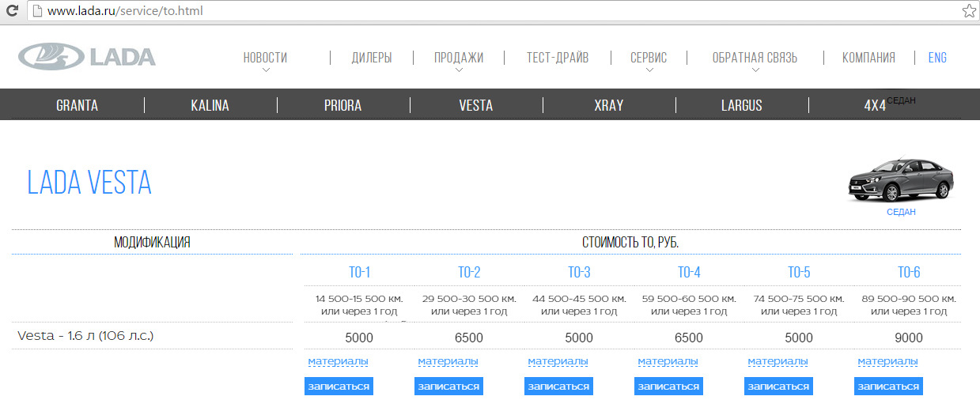Click the LADA VESTA heading
The image size is (980, 415).
[89, 183]
